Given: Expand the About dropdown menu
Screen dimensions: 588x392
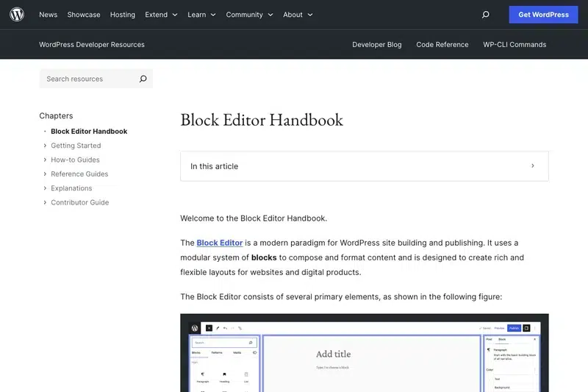Looking at the screenshot, I should pos(298,15).
